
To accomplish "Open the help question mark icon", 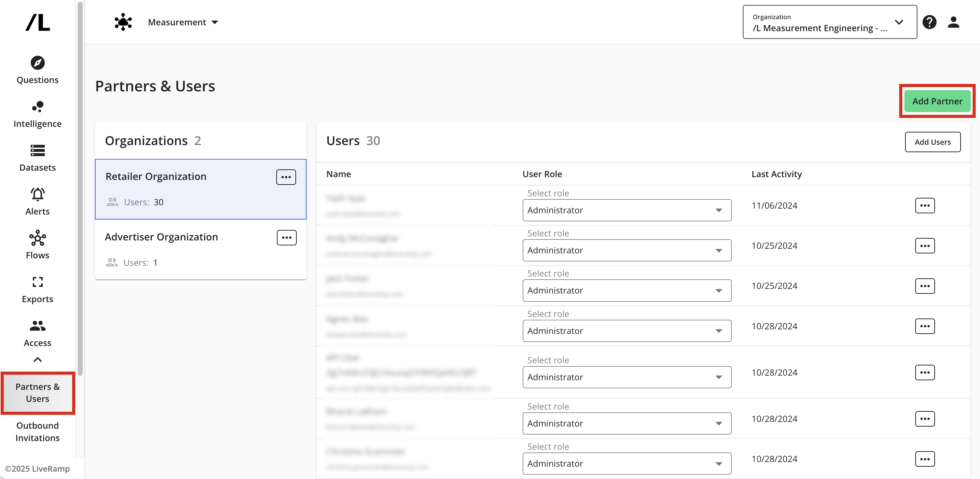I will pos(929,22).
